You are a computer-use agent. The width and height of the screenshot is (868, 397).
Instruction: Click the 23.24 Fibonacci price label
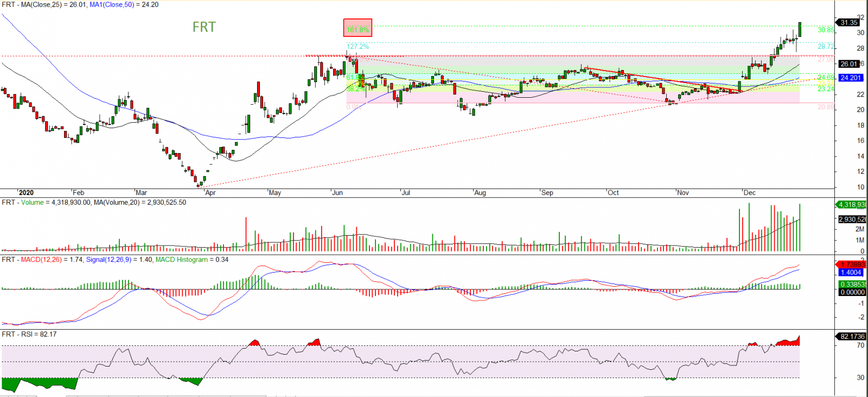(826, 89)
